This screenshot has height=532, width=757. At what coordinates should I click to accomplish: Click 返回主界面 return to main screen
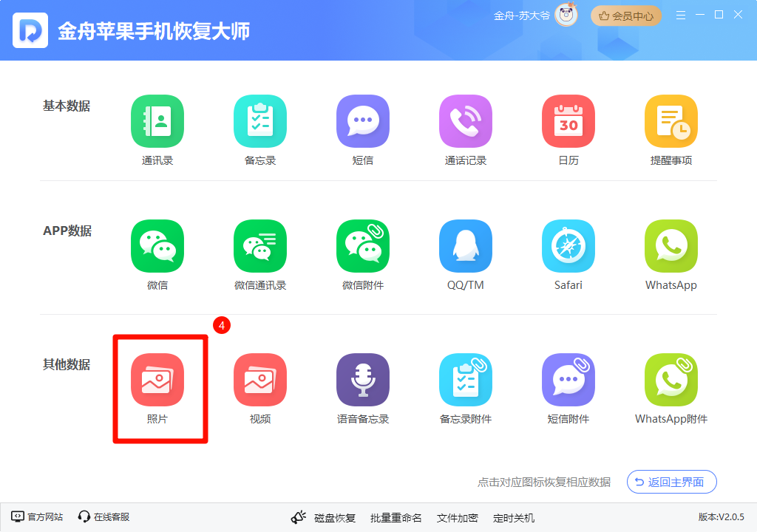coord(671,482)
